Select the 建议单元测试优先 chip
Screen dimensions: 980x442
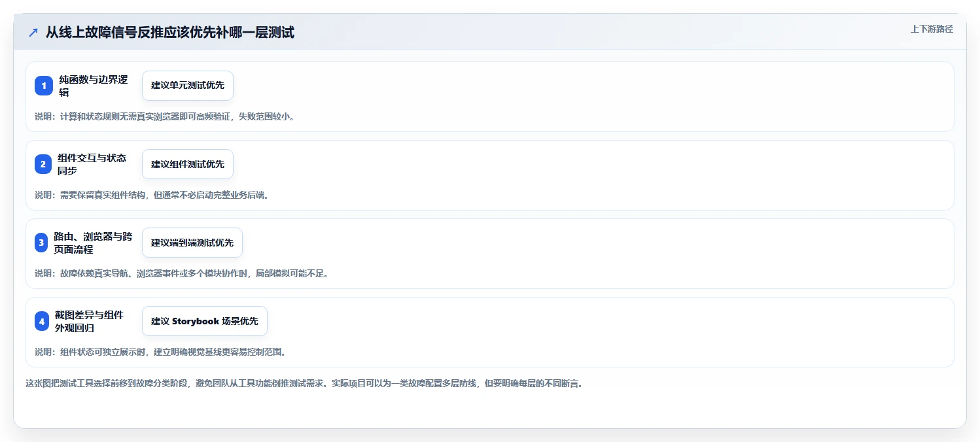coord(188,86)
